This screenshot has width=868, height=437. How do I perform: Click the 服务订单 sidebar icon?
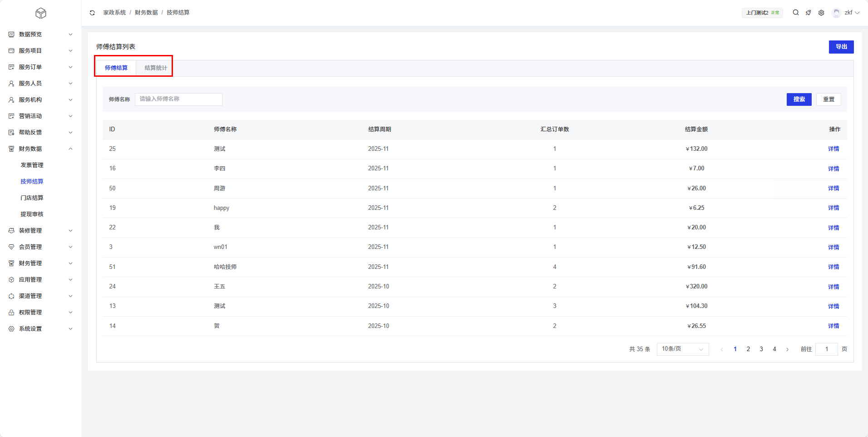(x=11, y=67)
